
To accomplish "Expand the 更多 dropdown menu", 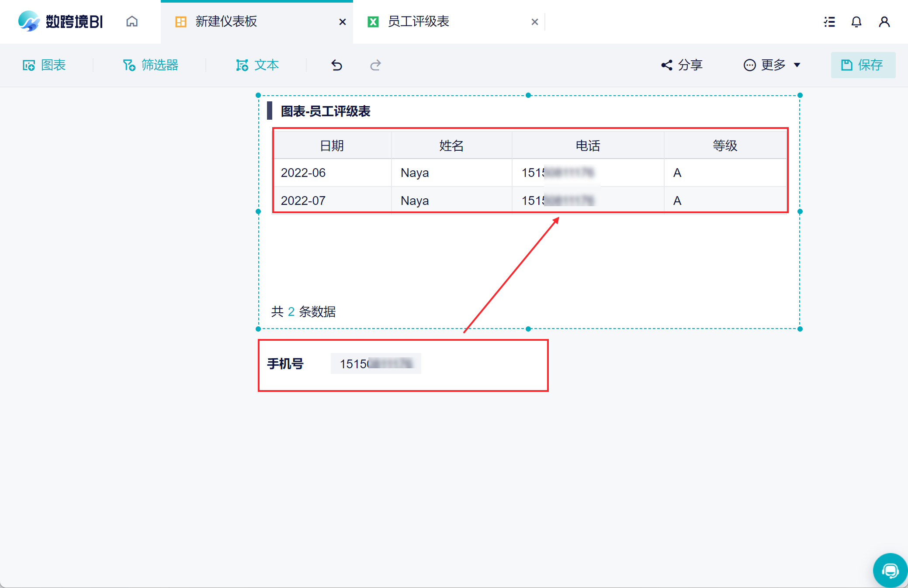I will tap(772, 65).
